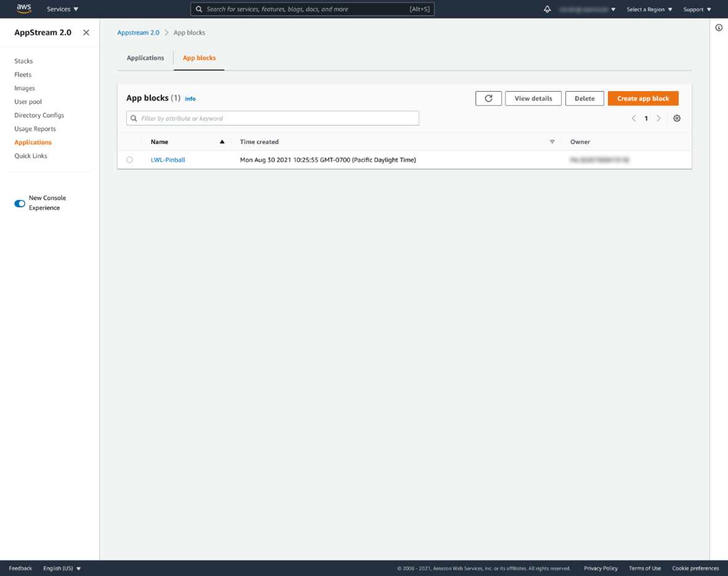The height and width of the screenshot is (576, 728).
Task: Open Quick Links
Action: click(31, 156)
